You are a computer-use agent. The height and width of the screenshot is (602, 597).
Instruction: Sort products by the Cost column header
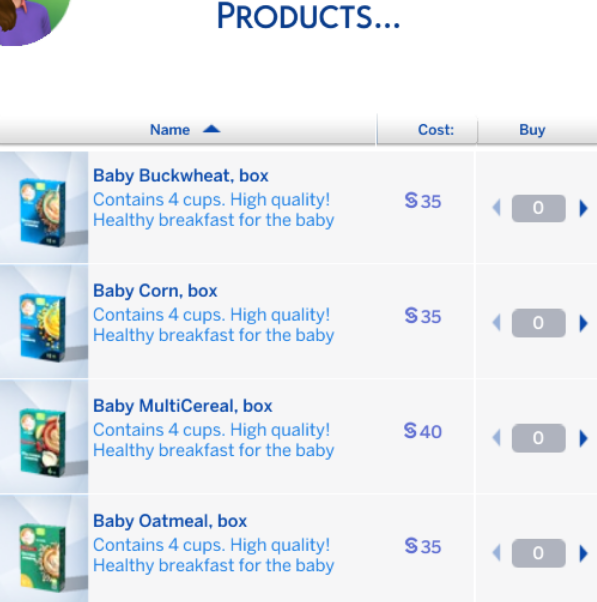pos(435,130)
